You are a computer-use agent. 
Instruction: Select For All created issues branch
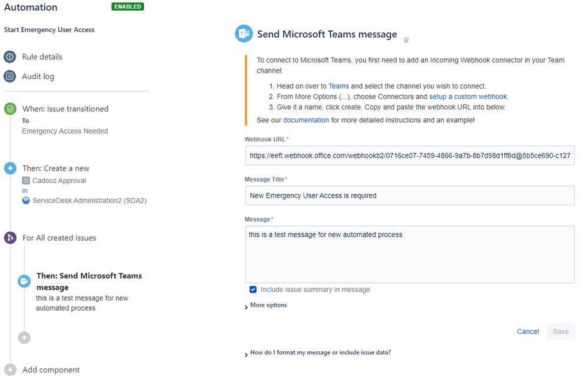click(59, 238)
